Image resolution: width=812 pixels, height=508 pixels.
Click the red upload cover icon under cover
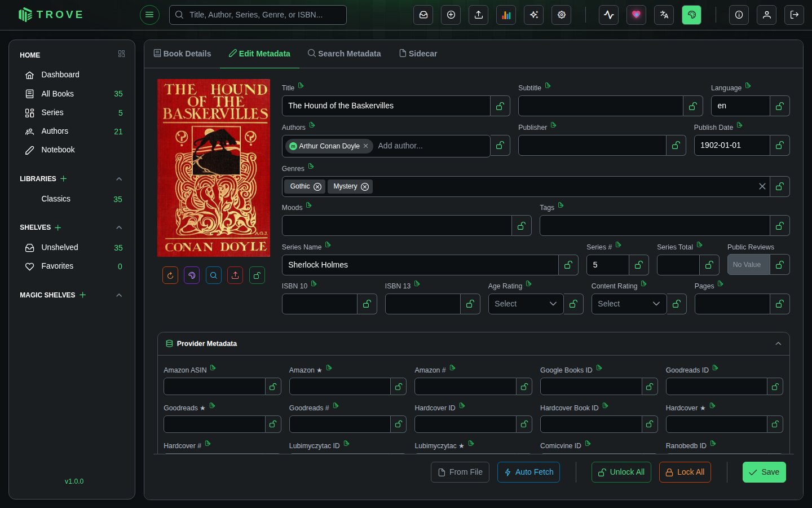tap(235, 275)
